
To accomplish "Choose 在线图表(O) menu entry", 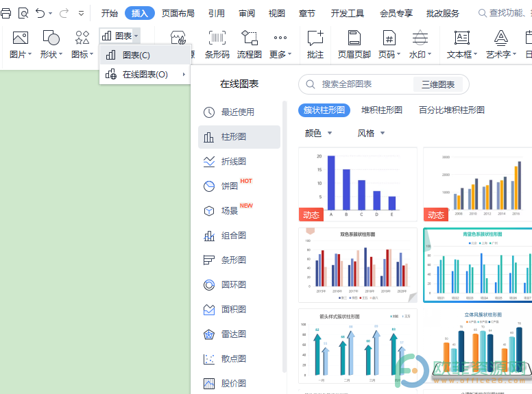I will (x=145, y=74).
